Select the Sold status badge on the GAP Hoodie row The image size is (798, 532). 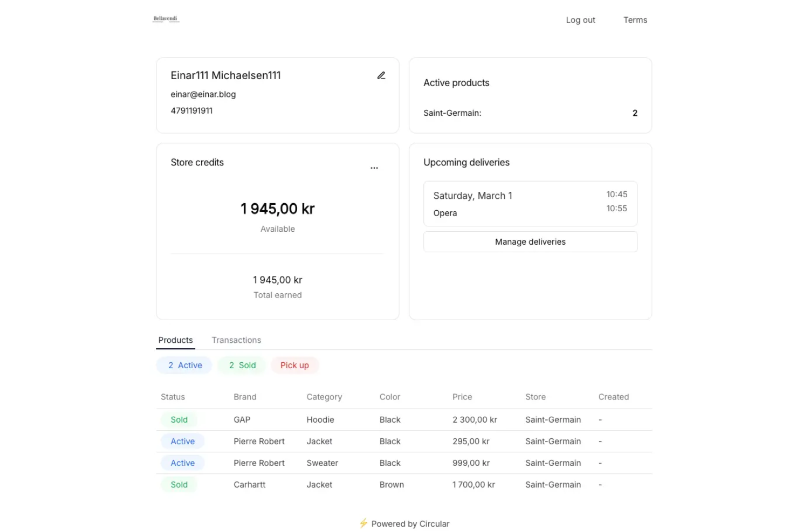tap(178, 419)
